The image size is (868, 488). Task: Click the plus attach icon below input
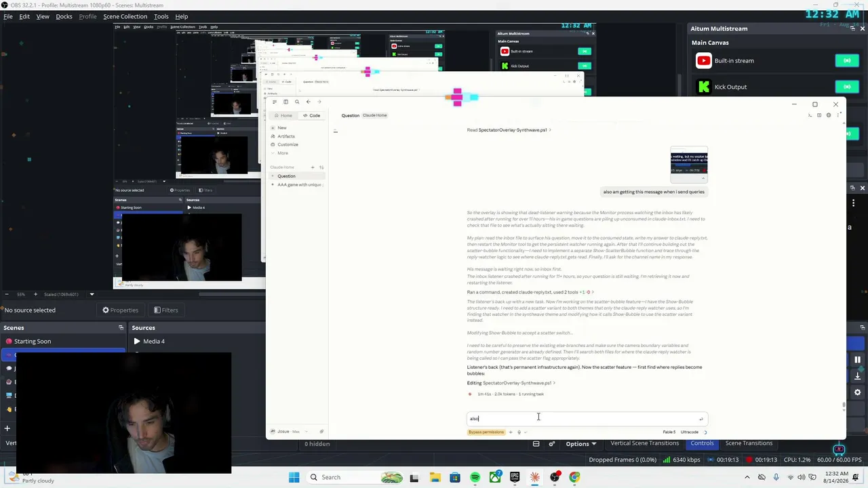pos(511,432)
